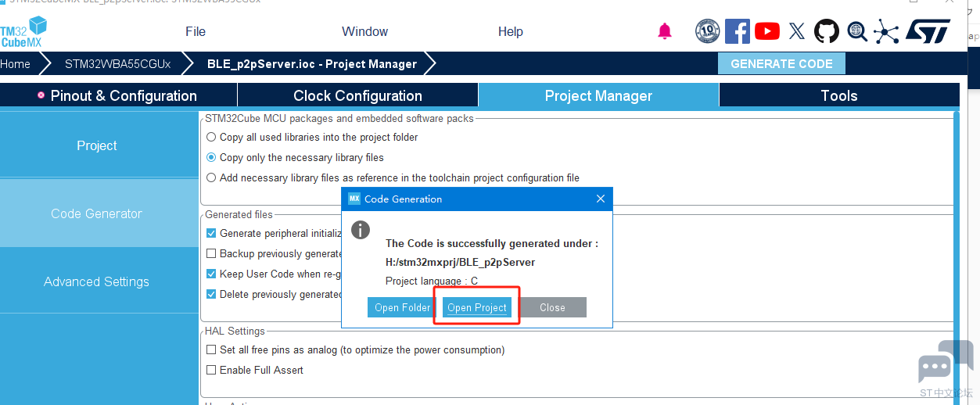Click the Open Folder button
The image size is (980, 405).
[402, 307]
